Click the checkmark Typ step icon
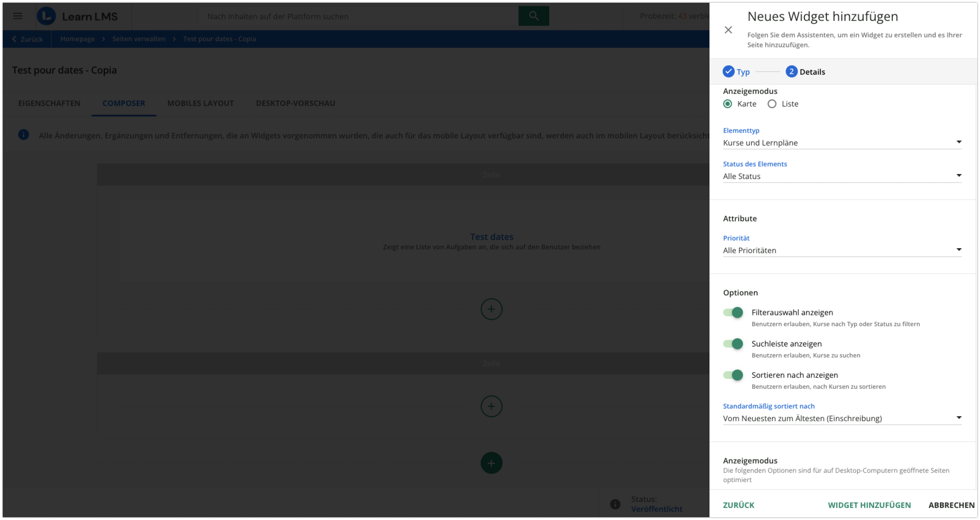Screen dimensions: 980x520 (x=728, y=72)
